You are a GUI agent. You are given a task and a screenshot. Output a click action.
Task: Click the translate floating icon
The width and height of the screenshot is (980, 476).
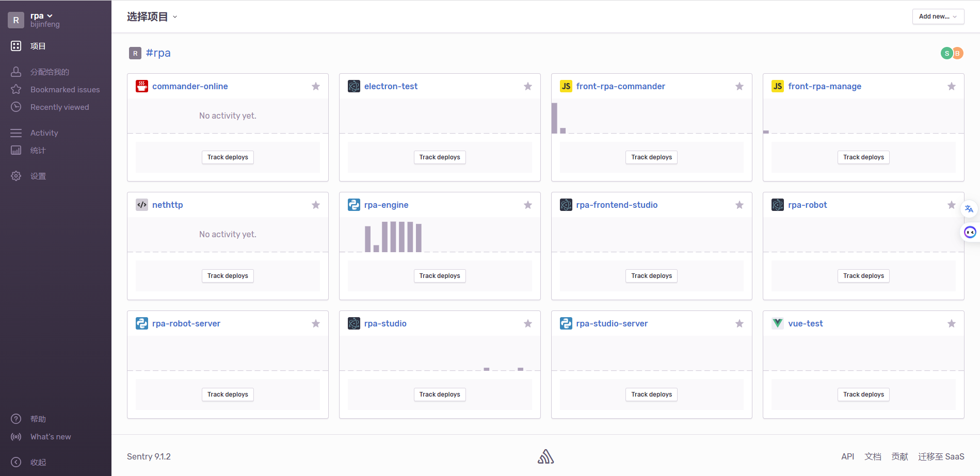click(x=969, y=209)
